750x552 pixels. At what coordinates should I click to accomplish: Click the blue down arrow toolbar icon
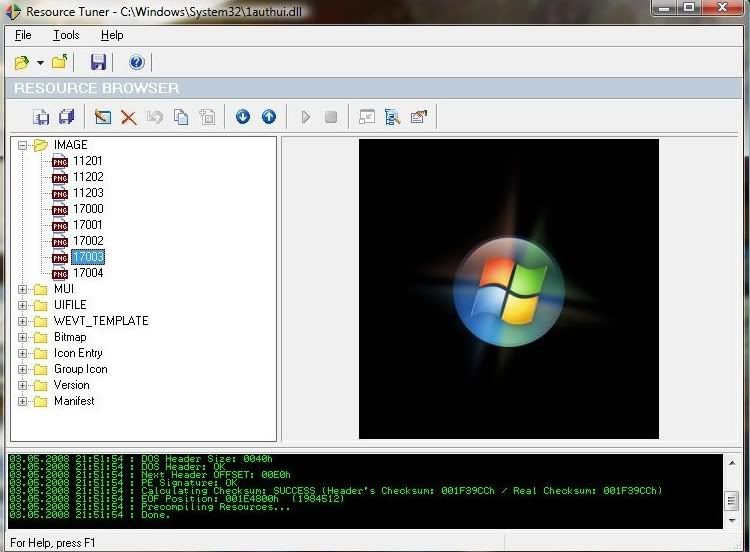point(243,117)
